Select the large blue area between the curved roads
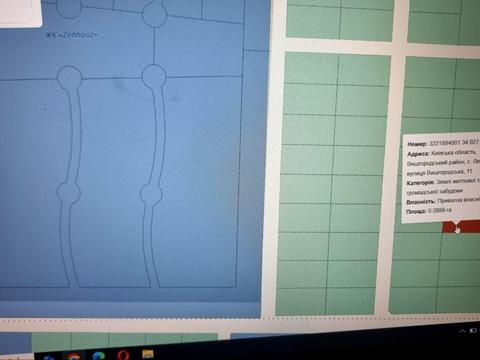The height and width of the screenshot is (360, 480). coord(112,182)
